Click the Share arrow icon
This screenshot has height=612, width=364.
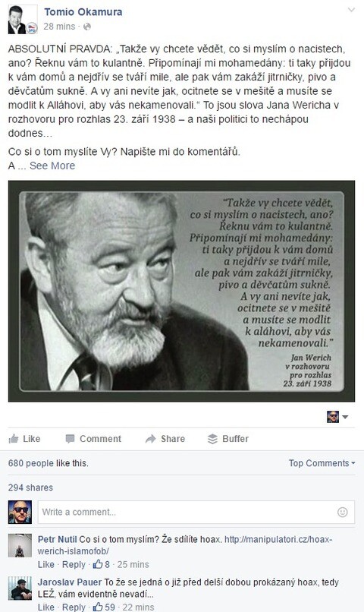(150, 439)
